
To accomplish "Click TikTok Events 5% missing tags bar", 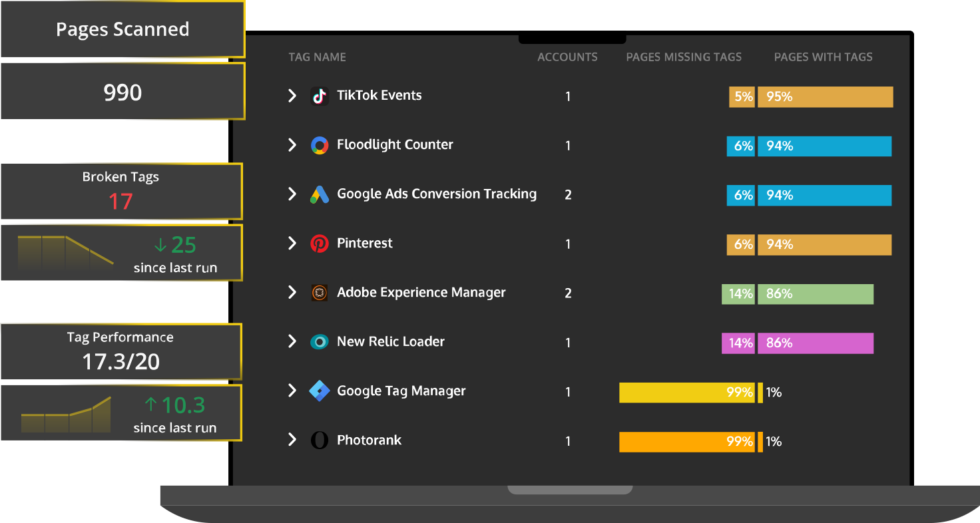I will coord(742,97).
